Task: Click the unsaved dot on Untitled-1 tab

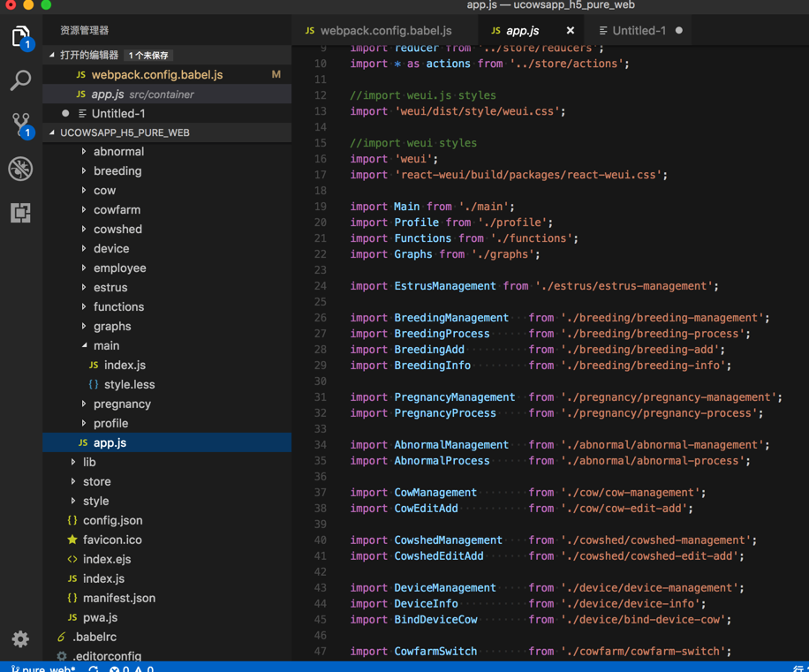Action: click(679, 31)
